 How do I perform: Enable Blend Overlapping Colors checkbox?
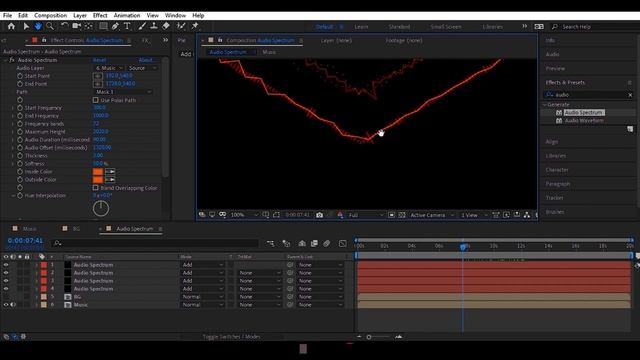96,188
